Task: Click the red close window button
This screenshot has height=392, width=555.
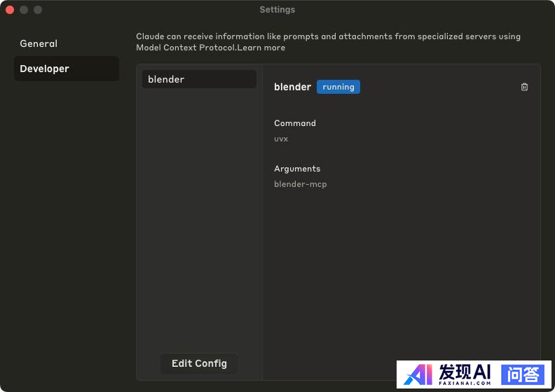Action: coord(10,10)
